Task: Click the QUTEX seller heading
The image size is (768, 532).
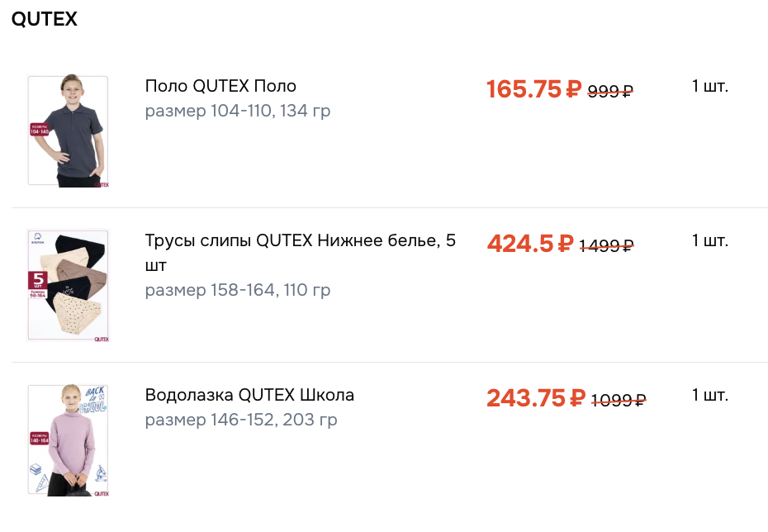Action: tap(45, 19)
